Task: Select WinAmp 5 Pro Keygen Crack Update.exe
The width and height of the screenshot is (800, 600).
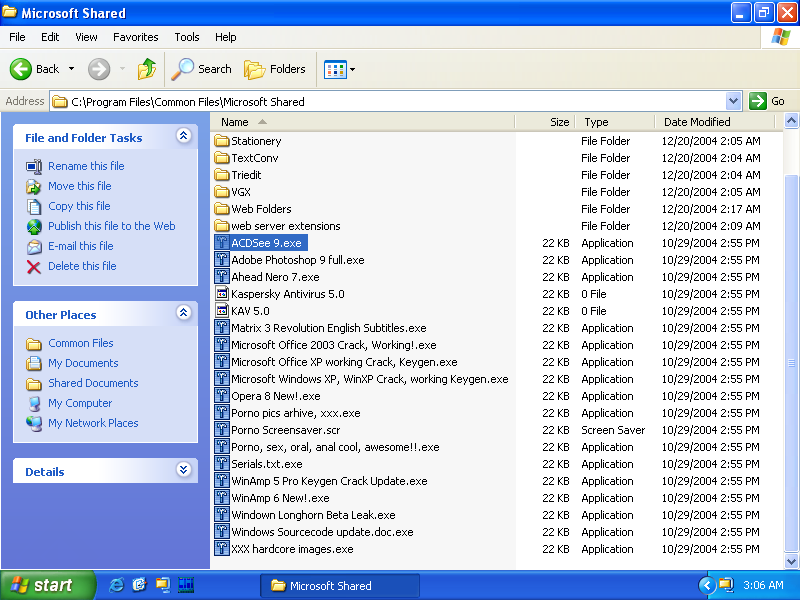Action: click(x=329, y=481)
